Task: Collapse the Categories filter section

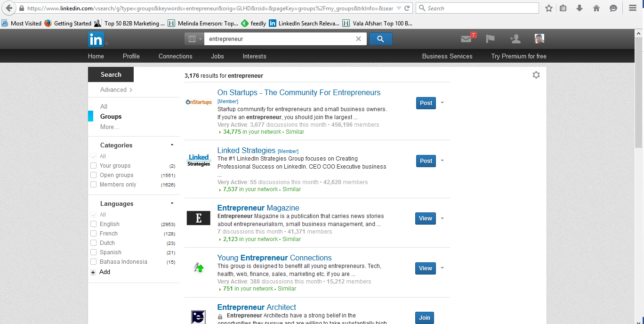Action: click(172, 145)
